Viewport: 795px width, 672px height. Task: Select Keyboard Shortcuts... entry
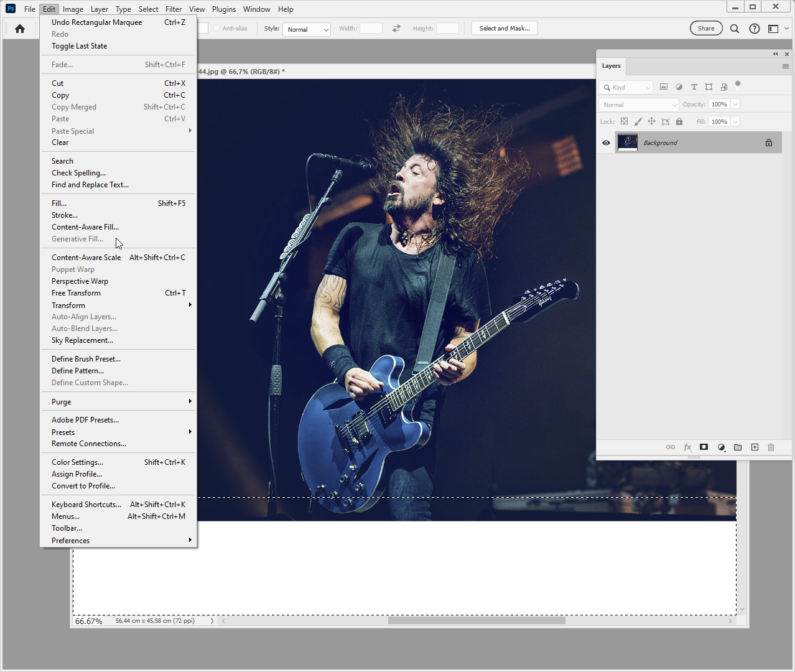[118, 505]
